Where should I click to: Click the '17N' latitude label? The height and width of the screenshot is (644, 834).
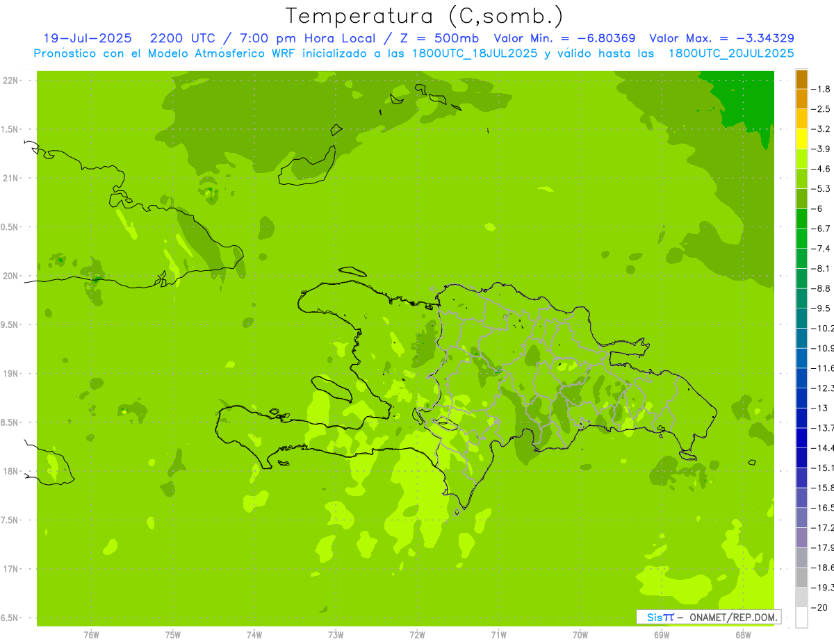tap(12, 569)
